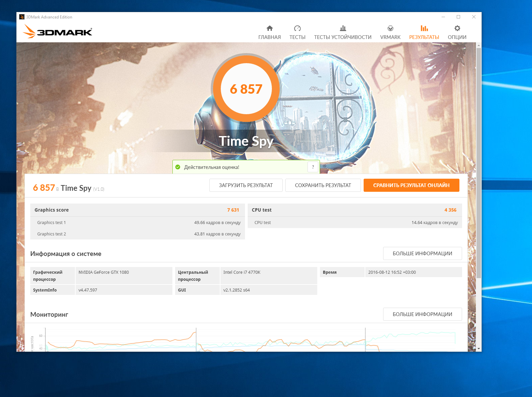Screen dimensions: 532x397
Task: Click the scrollbar down arrow
Action: 479,349
